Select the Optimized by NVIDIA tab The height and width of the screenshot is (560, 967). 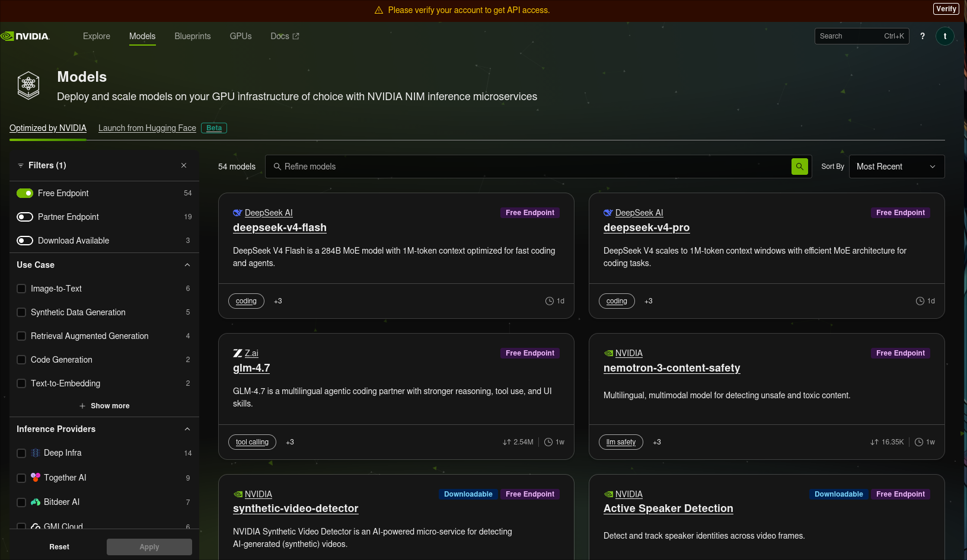click(48, 128)
